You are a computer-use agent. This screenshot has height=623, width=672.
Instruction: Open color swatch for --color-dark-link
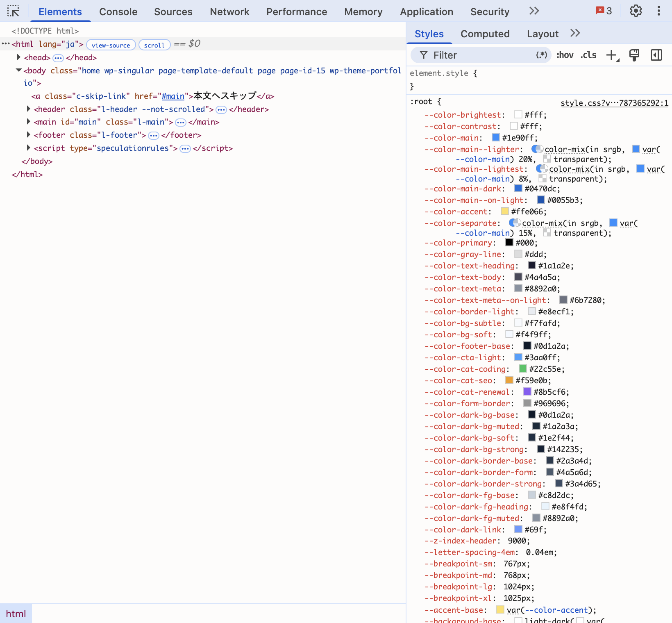coord(518,529)
